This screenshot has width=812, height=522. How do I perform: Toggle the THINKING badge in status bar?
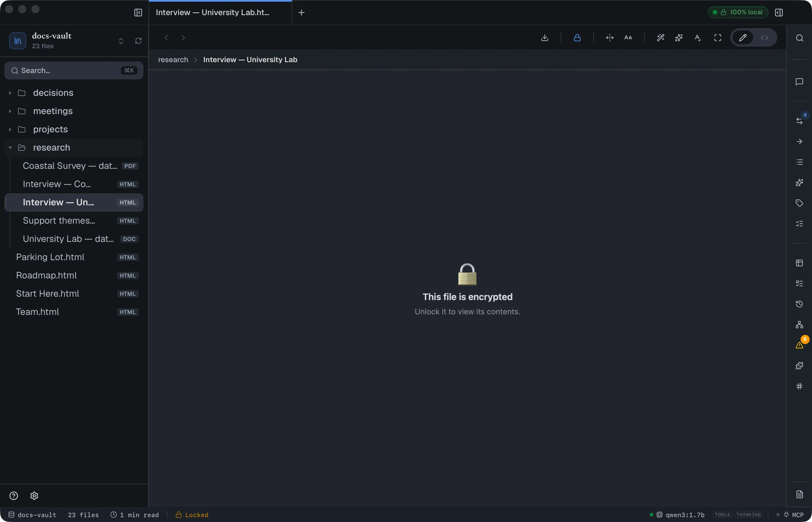tap(749, 515)
